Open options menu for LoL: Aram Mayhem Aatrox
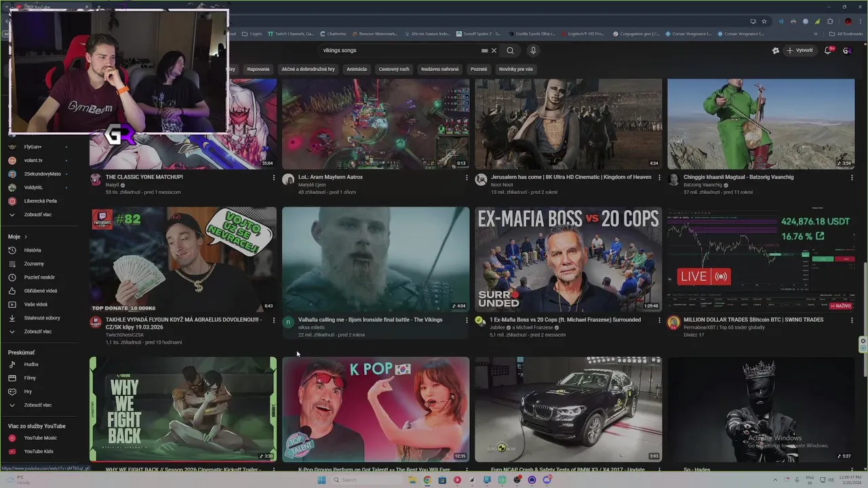This screenshot has height=488, width=868. pyautogui.click(x=467, y=178)
